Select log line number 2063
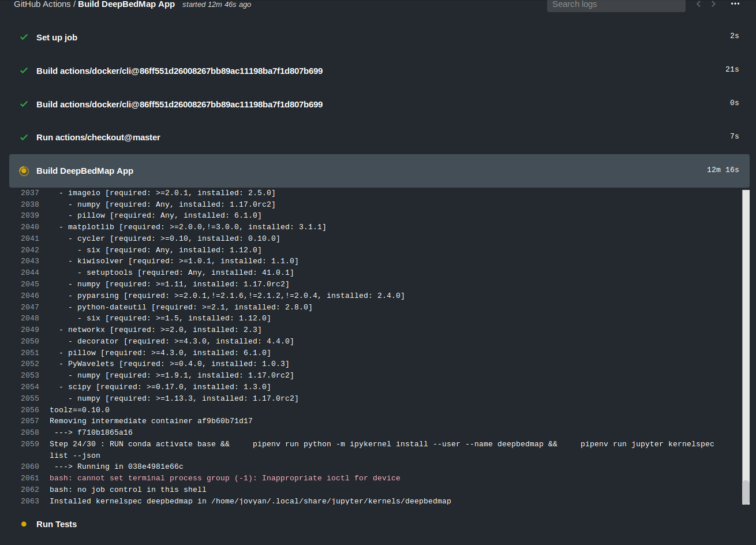The image size is (756, 545). click(30, 501)
